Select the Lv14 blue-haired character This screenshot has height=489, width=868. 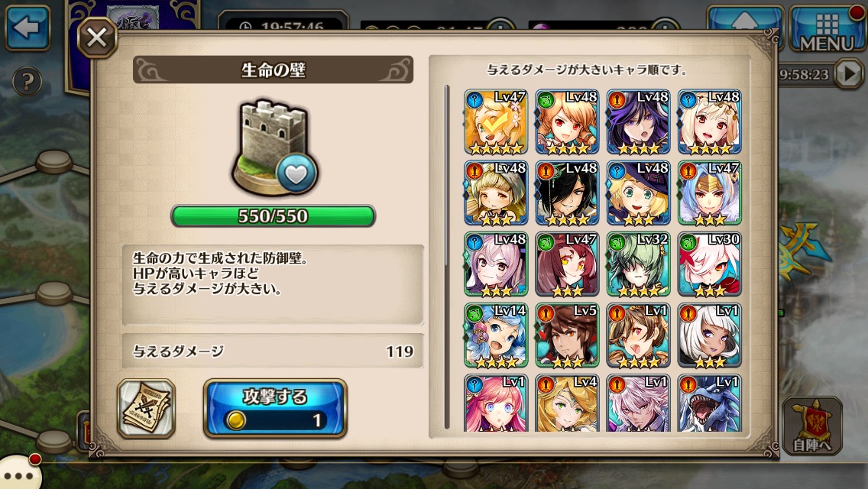pos(495,335)
